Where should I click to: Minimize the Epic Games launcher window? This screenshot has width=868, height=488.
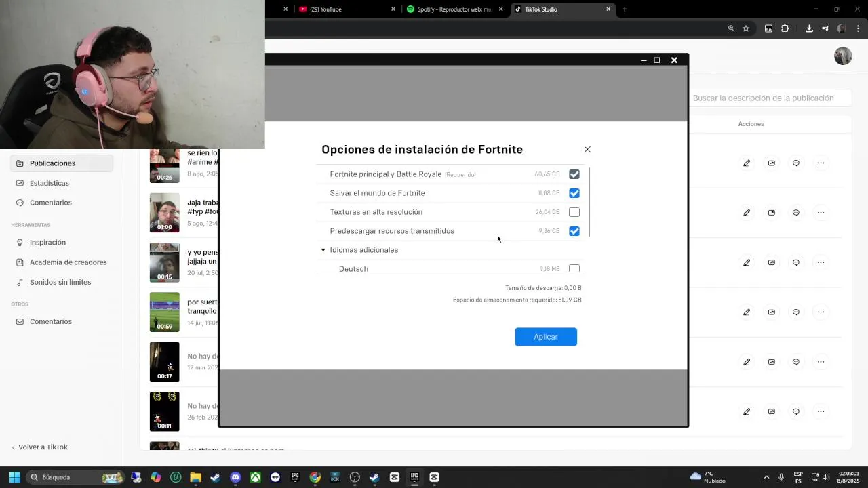(644, 60)
